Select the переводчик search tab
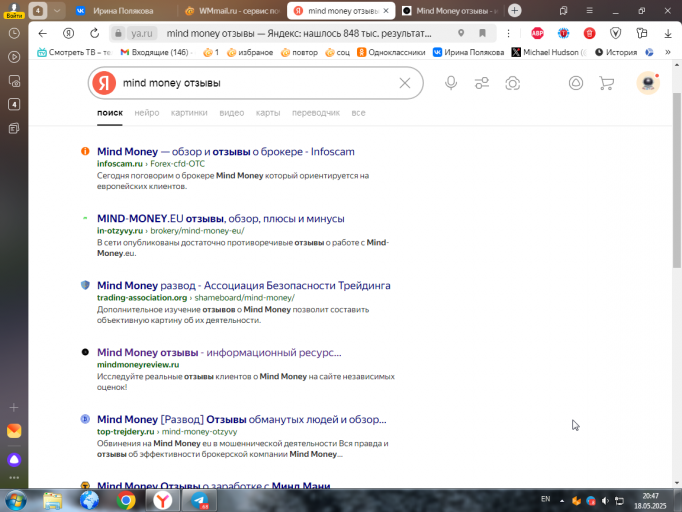This screenshot has height=512, width=682. (316, 113)
